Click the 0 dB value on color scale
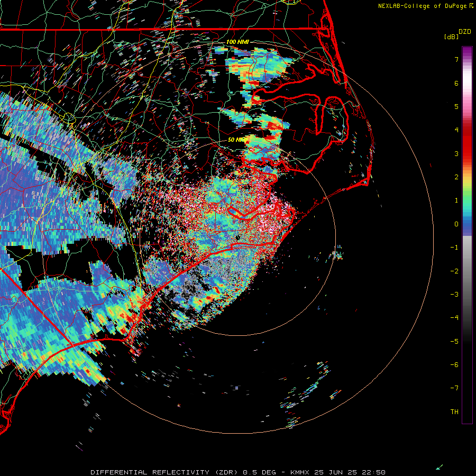 [x=456, y=224]
